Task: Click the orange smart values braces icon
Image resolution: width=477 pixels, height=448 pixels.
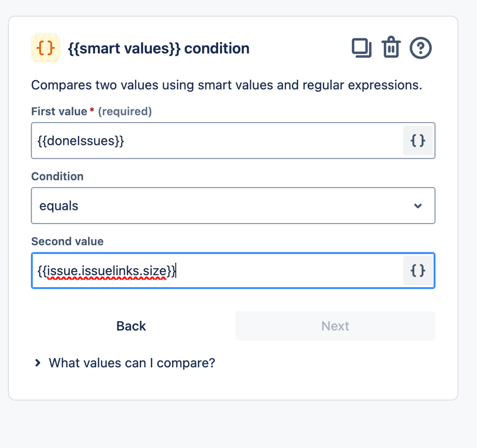Action: pos(46,48)
